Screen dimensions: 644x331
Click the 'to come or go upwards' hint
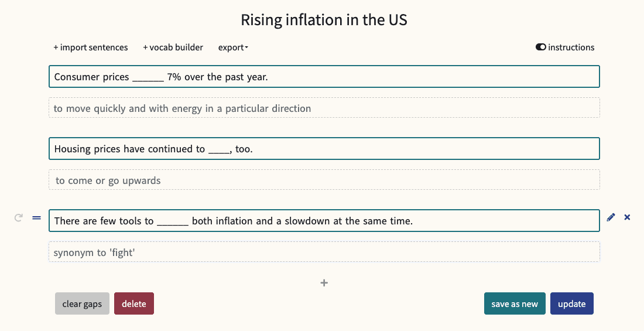tap(324, 180)
